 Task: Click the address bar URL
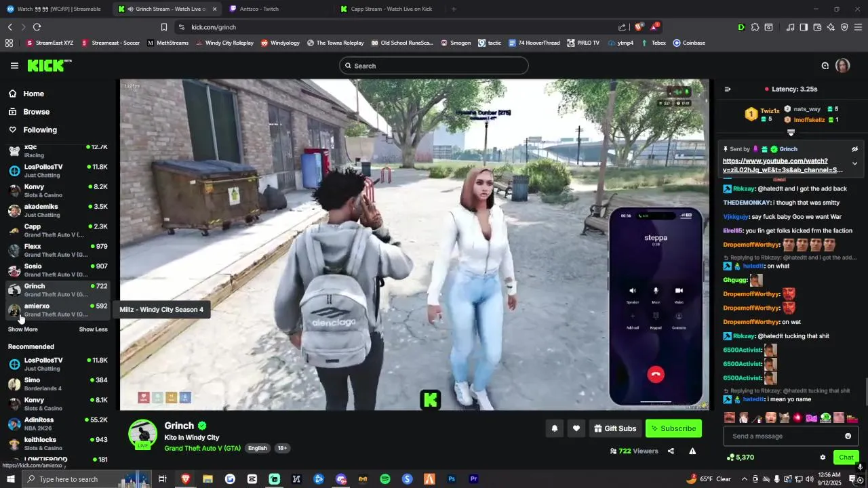214,27
